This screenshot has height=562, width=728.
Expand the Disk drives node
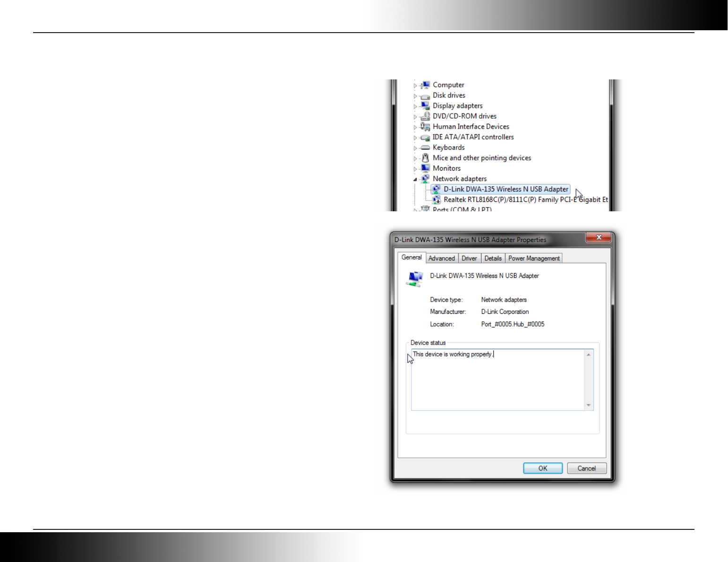(415, 96)
